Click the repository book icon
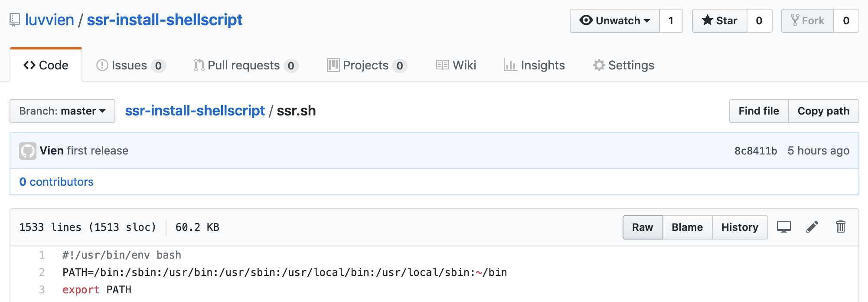Screen dimensions: 868x302 pos(15,20)
